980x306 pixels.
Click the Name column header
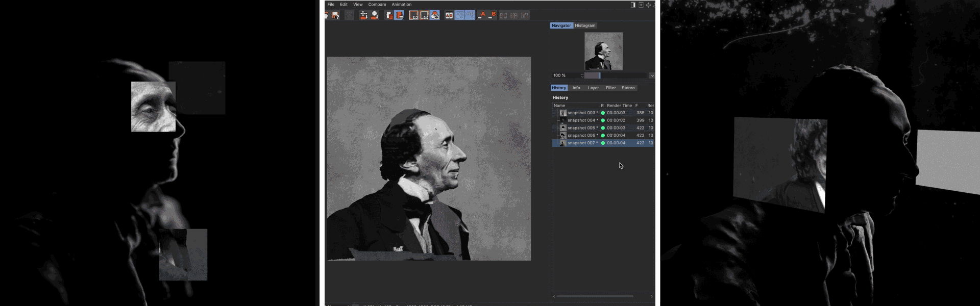pos(559,106)
